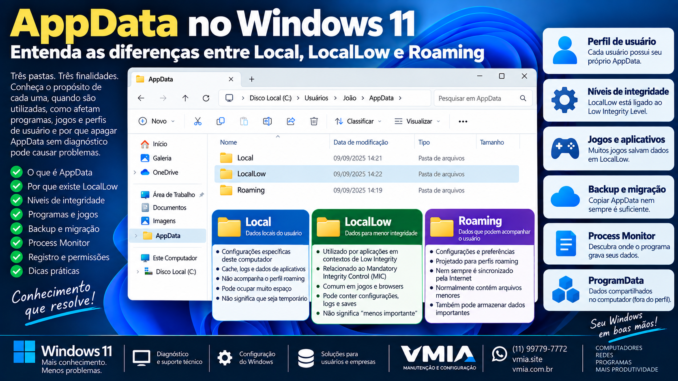Image resolution: width=678 pixels, height=381 pixels.
Task: Click the database Soluções icon in footer
Action: tap(306, 359)
